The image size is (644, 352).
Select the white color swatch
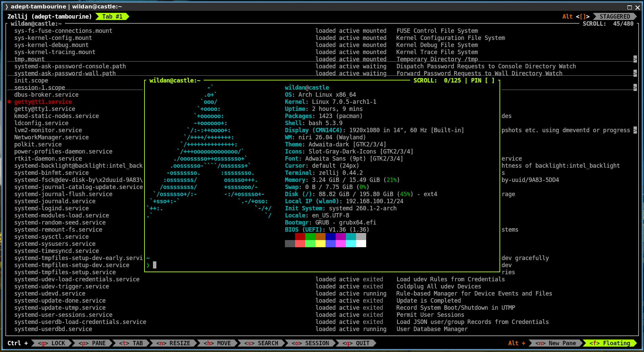(361, 244)
